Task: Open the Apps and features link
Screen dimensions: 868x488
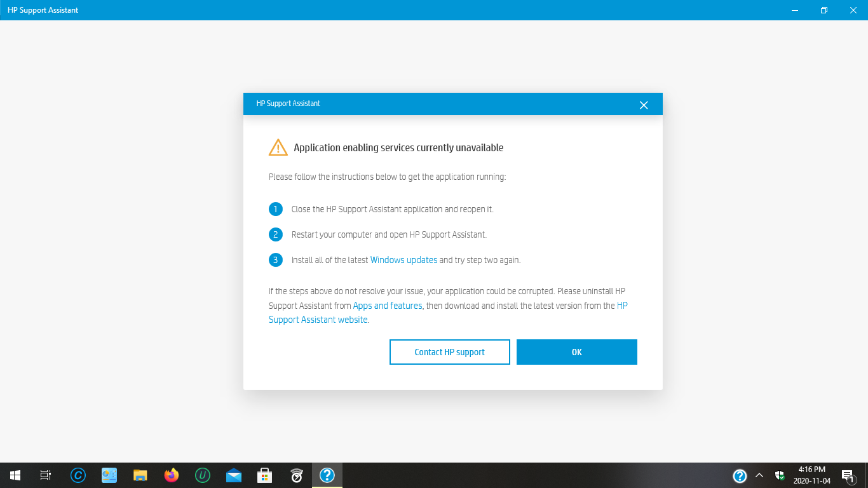Action: point(388,306)
